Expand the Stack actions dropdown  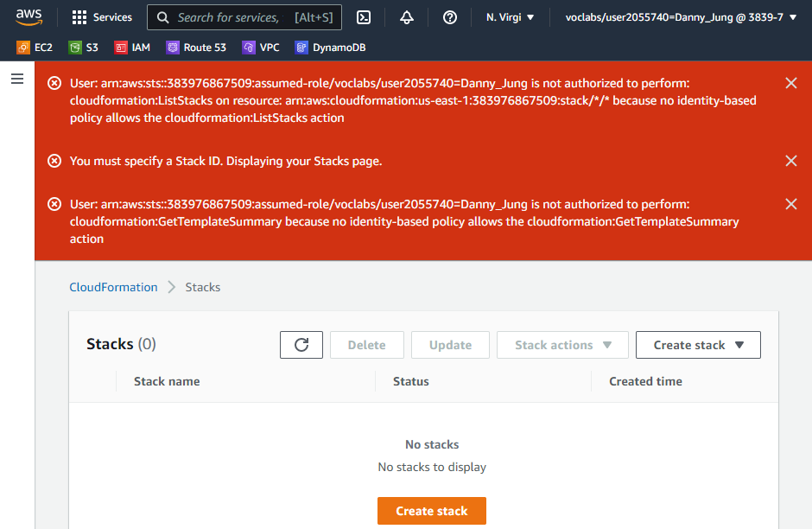[x=562, y=345]
